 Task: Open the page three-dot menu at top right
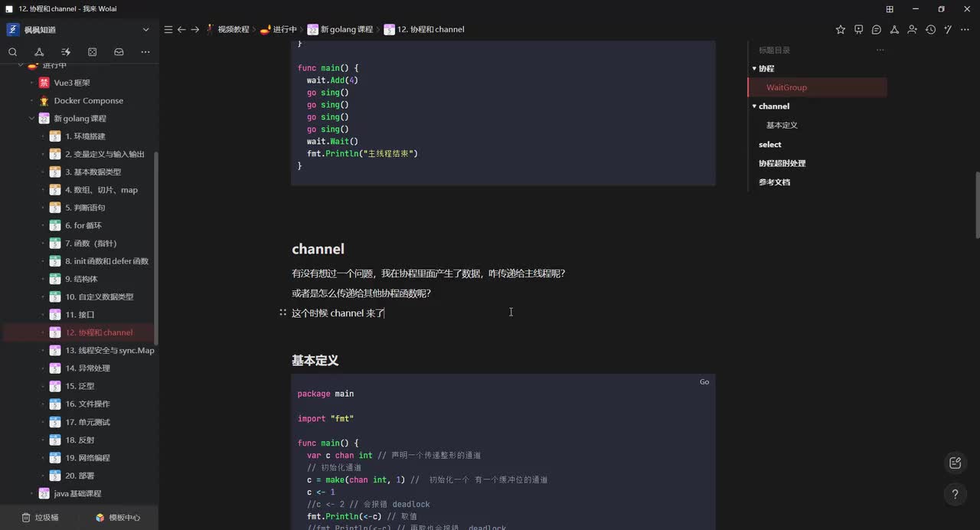point(965,29)
